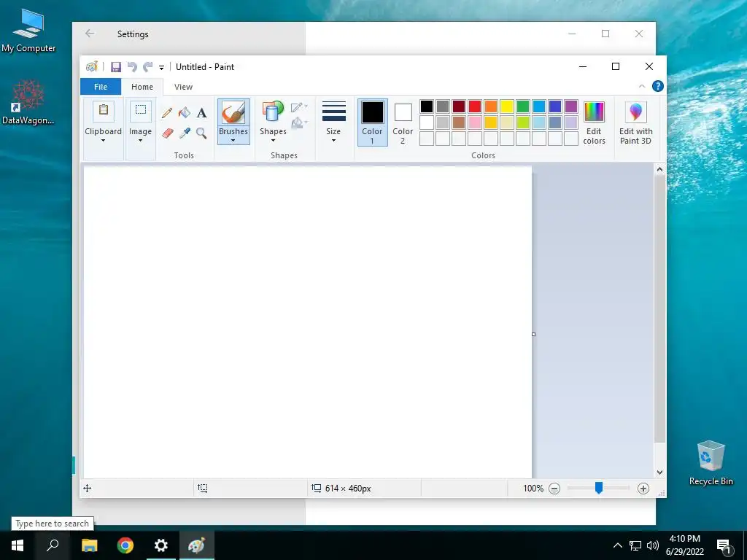
Task: Click zoom out minus button
Action: tap(554, 489)
